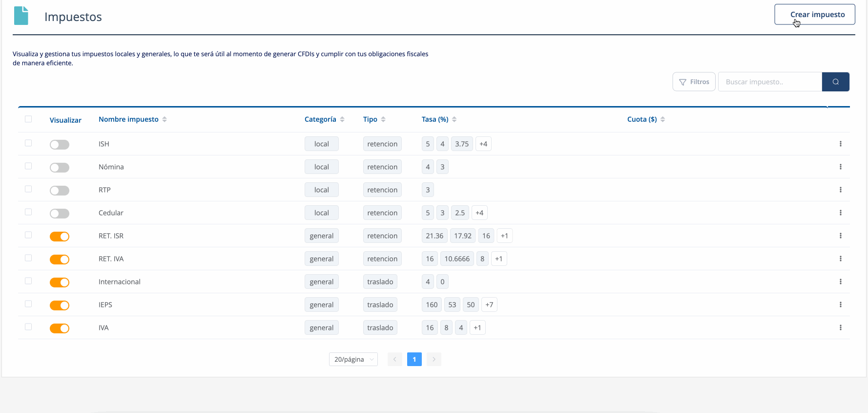
Task: Open the 20/página page size dropdown
Action: tap(353, 359)
